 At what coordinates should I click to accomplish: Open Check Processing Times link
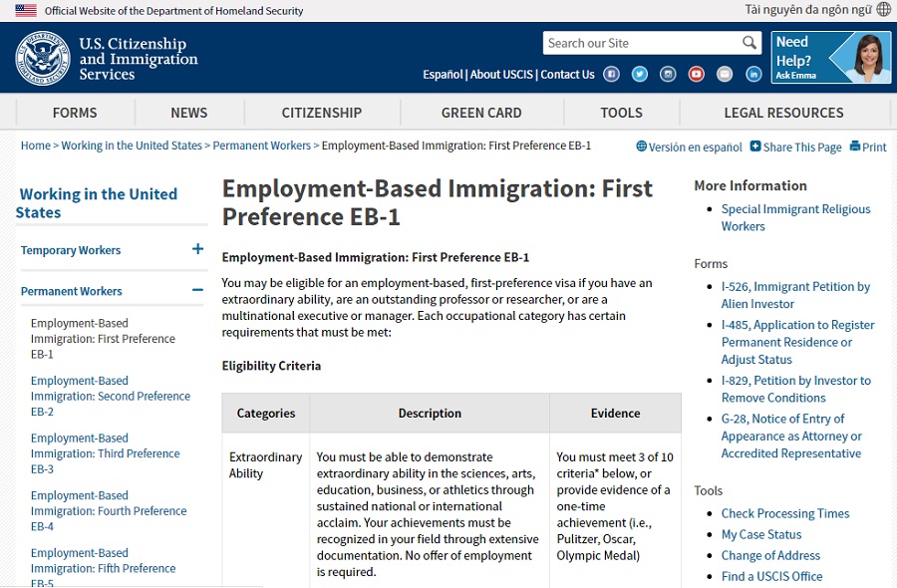pos(785,513)
